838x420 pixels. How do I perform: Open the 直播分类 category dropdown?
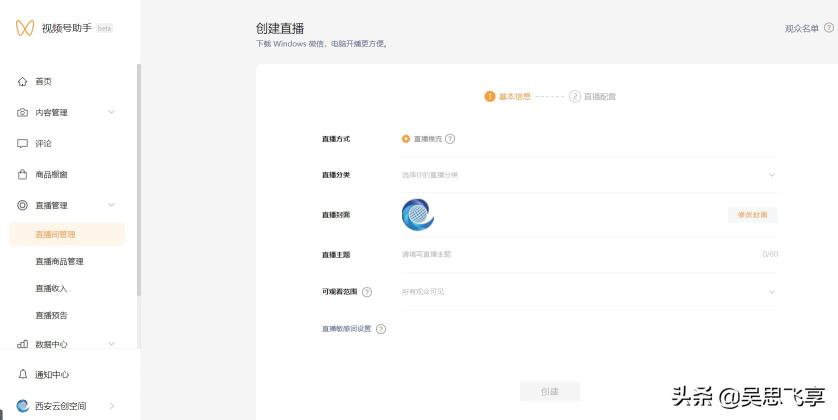(588, 175)
